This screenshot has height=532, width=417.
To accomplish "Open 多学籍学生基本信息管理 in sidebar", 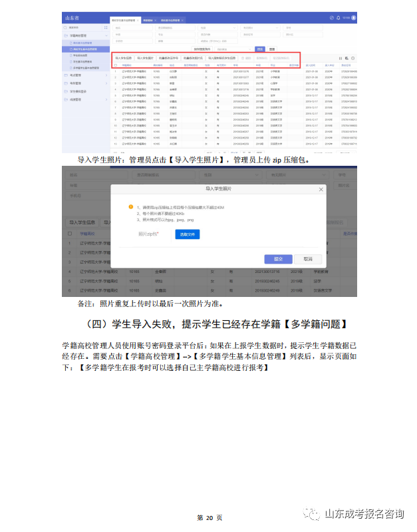I will click(x=86, y=68).
